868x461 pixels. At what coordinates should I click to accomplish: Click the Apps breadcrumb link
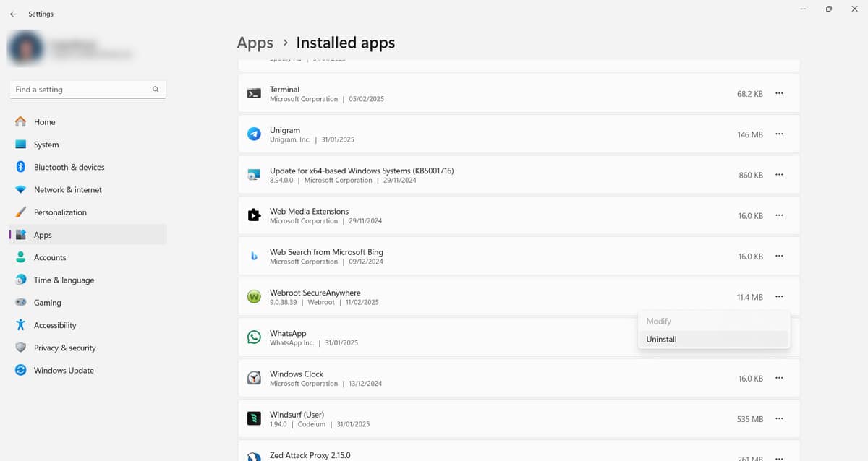[255, 43]
